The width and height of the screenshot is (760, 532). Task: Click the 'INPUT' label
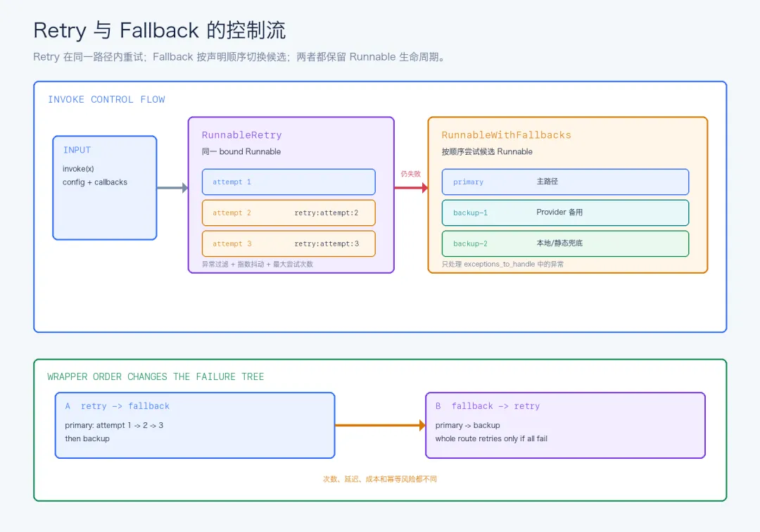point(77,150)
